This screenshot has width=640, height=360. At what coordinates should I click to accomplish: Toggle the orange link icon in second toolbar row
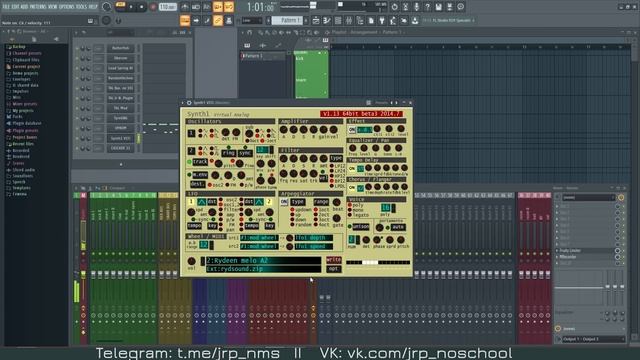[218, 20]
